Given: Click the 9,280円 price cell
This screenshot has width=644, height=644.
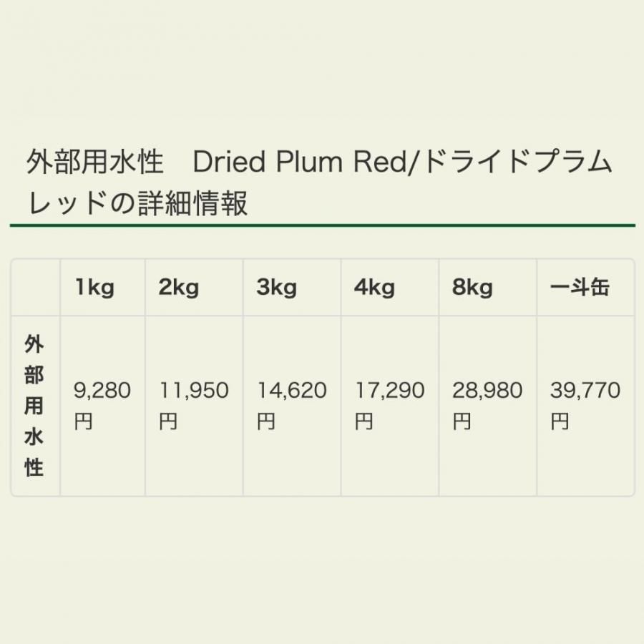Looking at the screenshot, I should (102, 406).
